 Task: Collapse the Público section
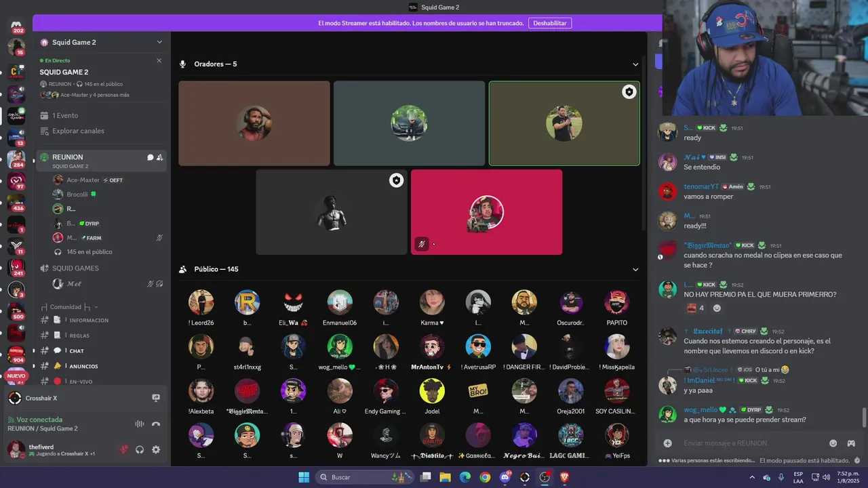click(635, 270)
